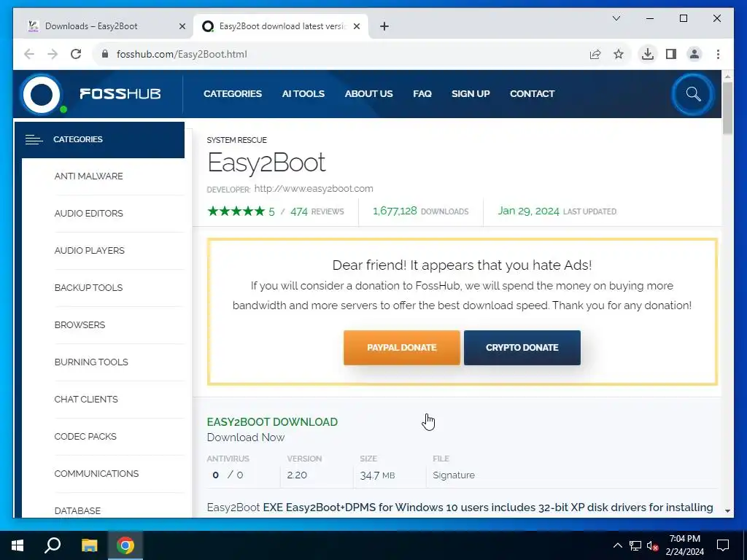Open File Explorer from the taskbar
Image resolution: width=747 pixels, height=560 pixels.
point(89,545)
